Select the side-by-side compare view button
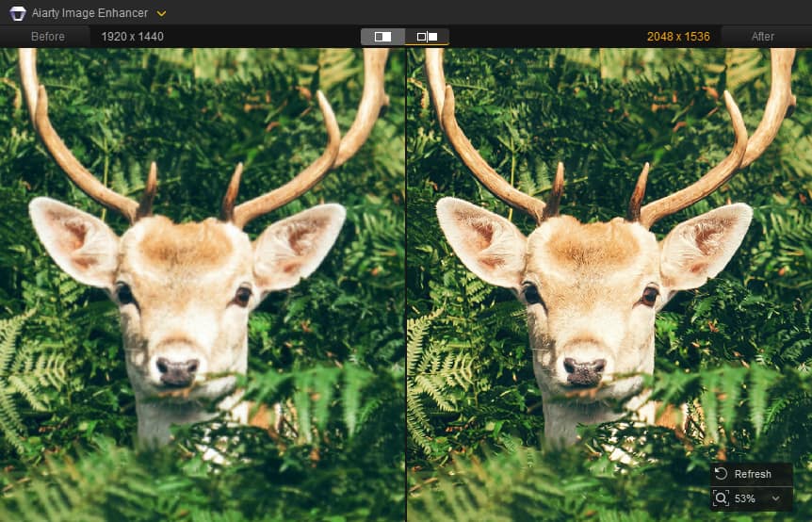 [x=428, y=36]
